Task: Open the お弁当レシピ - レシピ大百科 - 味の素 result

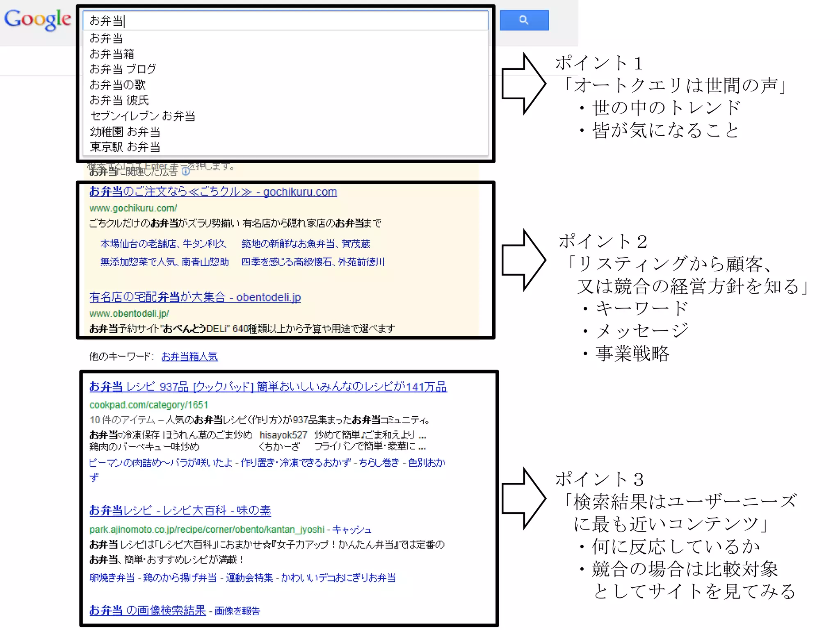Action: point(180,510)
